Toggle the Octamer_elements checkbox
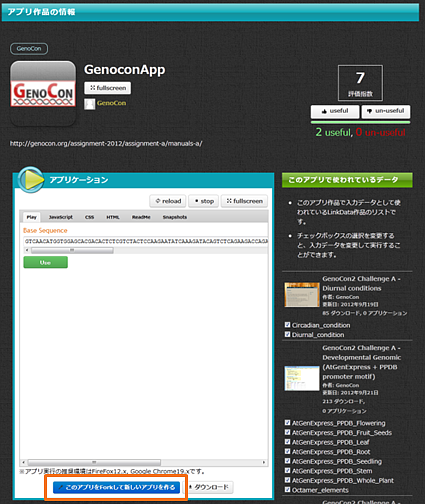The height and width of the screenshot is (504, 425). [x=287, y=490]
